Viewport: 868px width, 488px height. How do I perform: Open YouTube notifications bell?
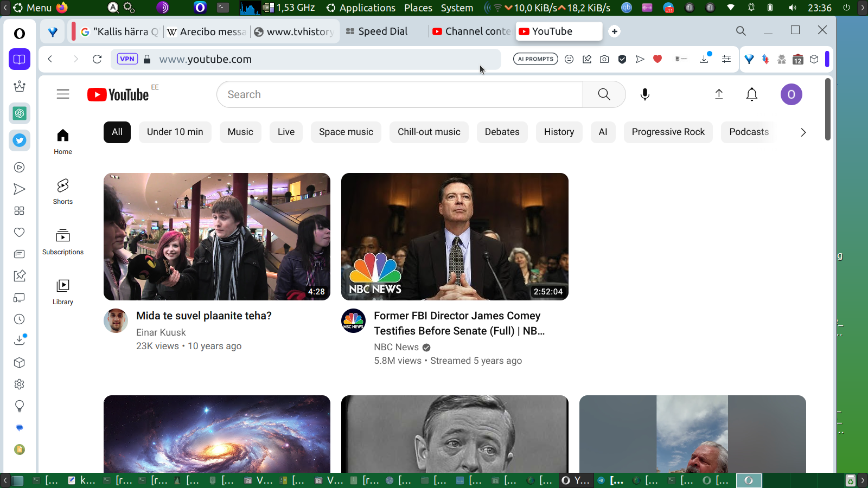[752, 94]
